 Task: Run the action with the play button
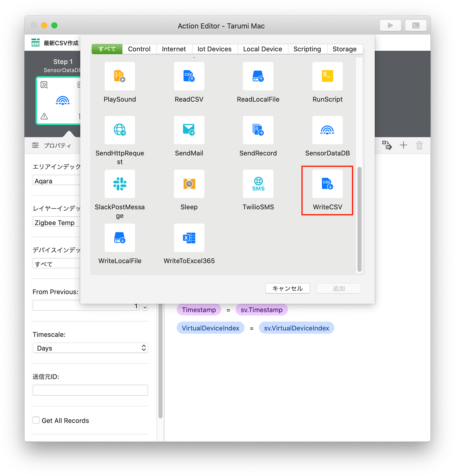point(390,25)
